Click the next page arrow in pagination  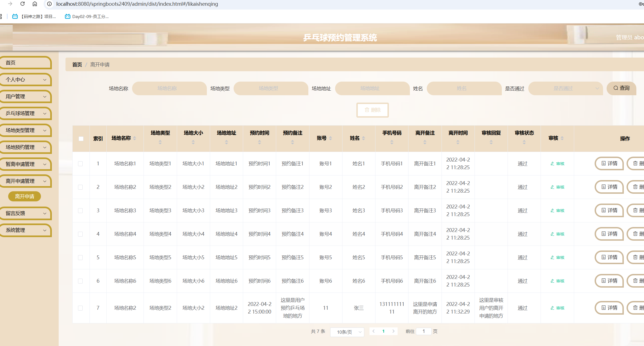(393, 331)
